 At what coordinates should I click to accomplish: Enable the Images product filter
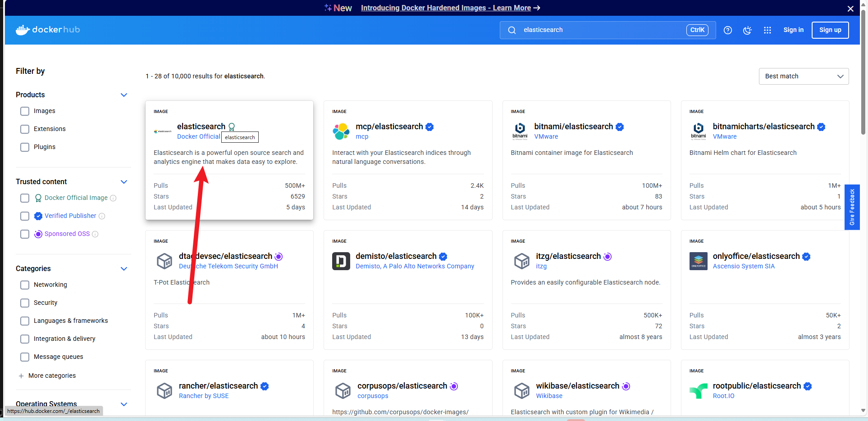point(25,111)
